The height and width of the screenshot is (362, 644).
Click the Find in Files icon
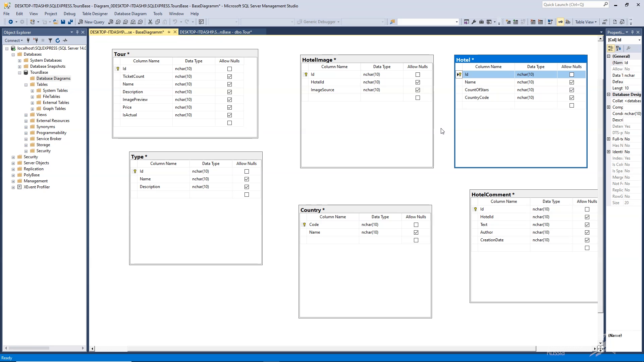(392, 22)
